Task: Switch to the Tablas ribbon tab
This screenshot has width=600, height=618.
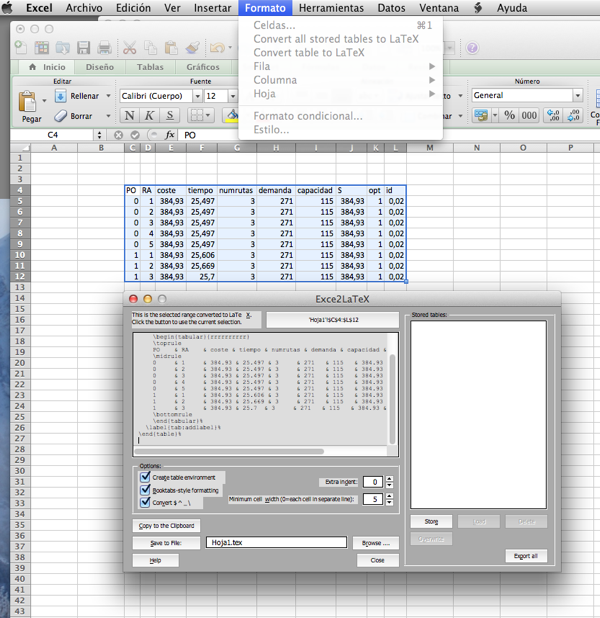Action: click(150, 67)
